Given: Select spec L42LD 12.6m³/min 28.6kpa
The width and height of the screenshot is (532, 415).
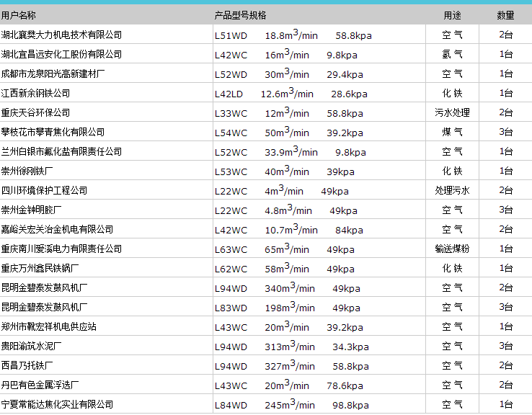Looking at the screenshot, I should (291, 93).
